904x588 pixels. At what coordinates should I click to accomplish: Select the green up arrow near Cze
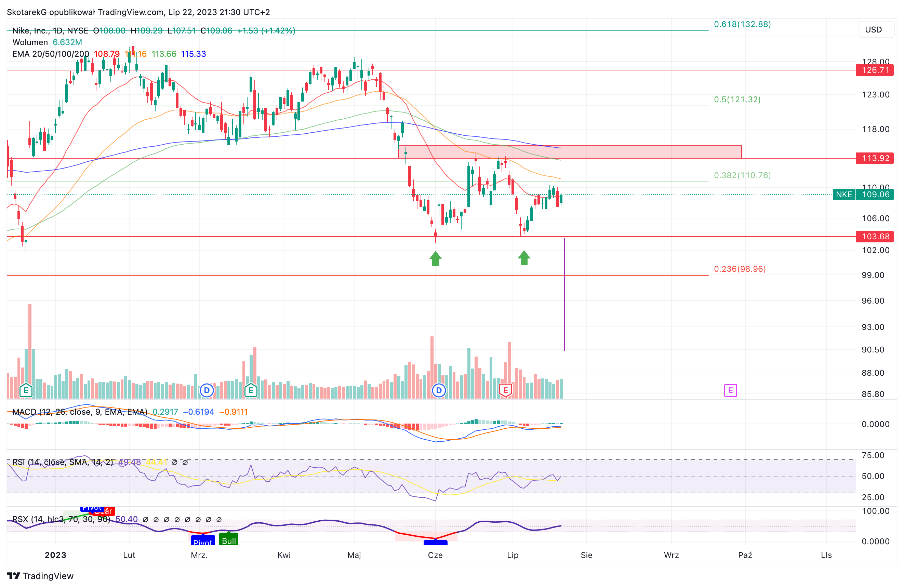tap(435, 259)
